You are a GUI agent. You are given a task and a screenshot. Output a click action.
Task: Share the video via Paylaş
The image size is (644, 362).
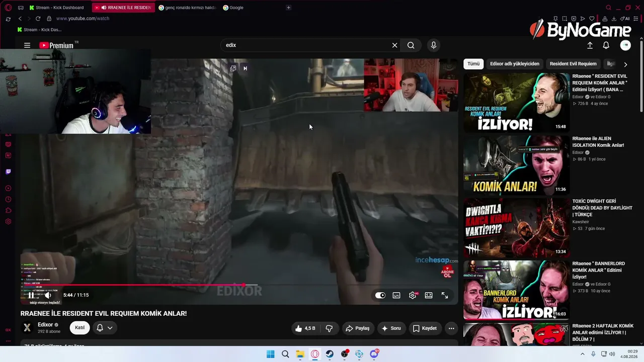click(358, 328)
